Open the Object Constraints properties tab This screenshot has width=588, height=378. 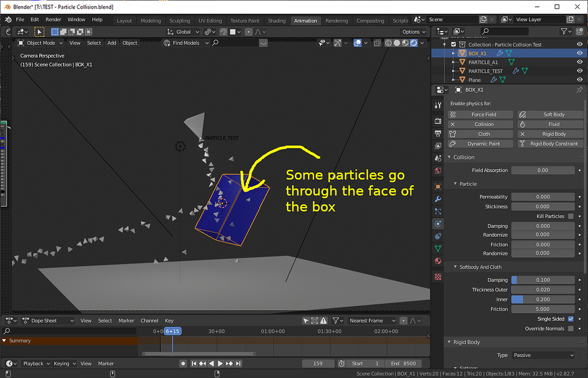438,236
